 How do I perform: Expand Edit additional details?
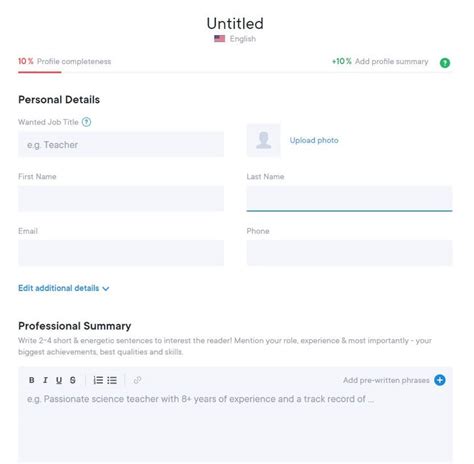pos(64,288)
